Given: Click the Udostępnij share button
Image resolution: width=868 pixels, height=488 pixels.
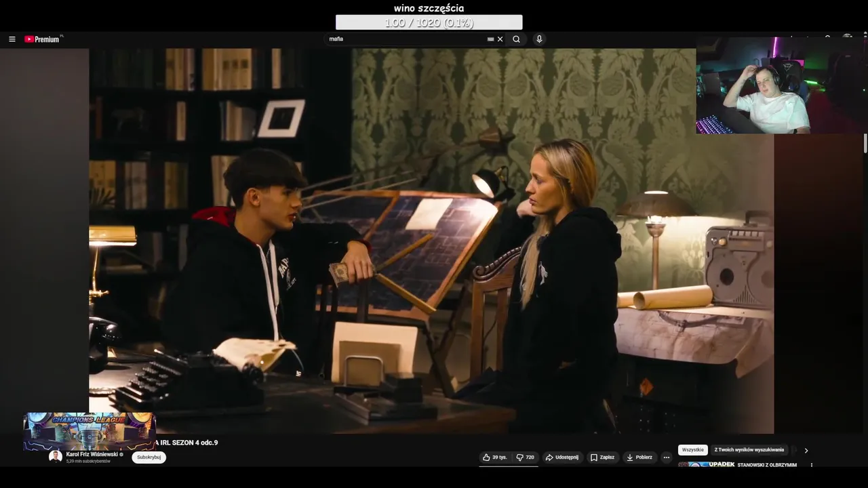Looking at the screenshot, I should pyautogui.click(x=562, y=457).
